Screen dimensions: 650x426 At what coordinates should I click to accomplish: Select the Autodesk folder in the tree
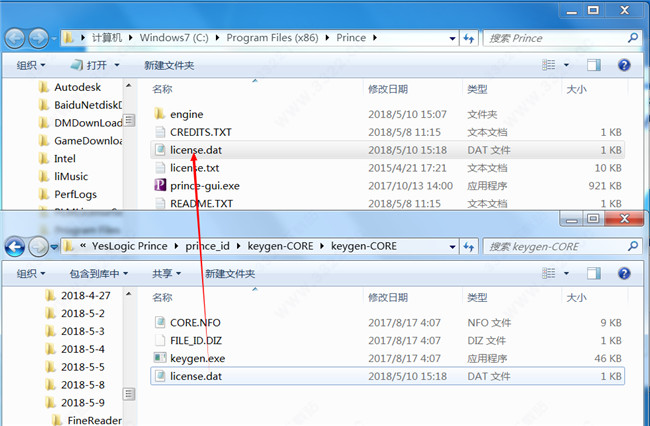78,87
